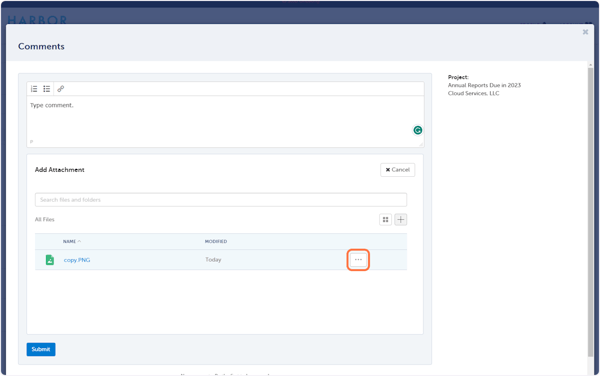Click the Search files and folders field
Screen dimensions: 600x376
pyautogui.click(x=221, y=200)
